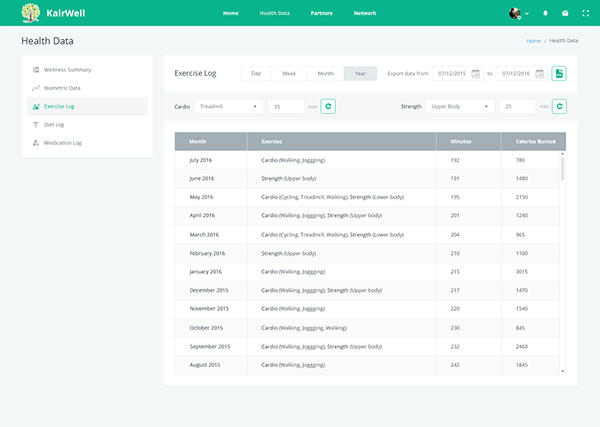The height and width of the screenshot is (427, 600).
Task: Click the Home breadcrumb link
Action: 533,41
